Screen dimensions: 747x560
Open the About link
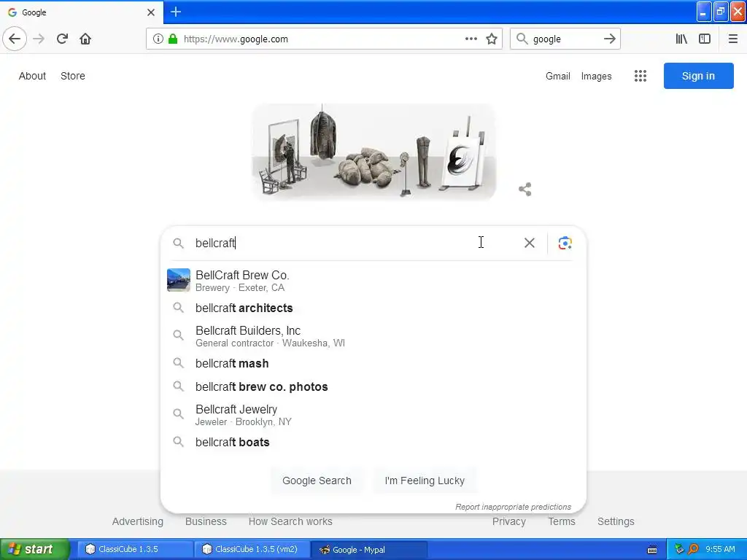click(32, 76)
